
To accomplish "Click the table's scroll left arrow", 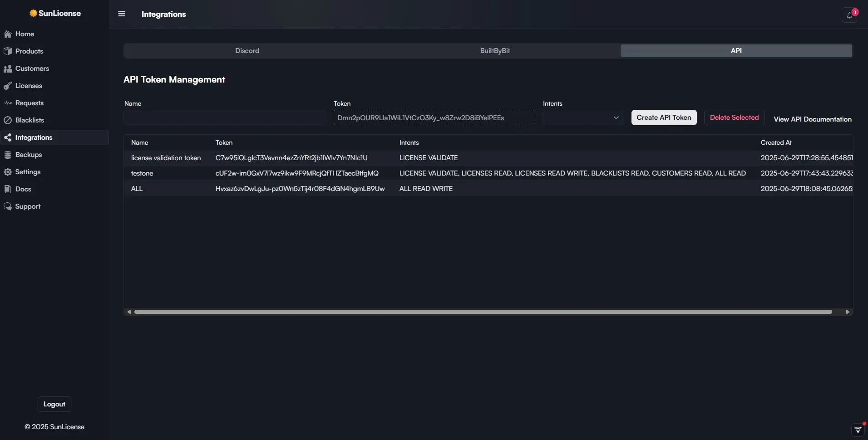I will [129, 312].
